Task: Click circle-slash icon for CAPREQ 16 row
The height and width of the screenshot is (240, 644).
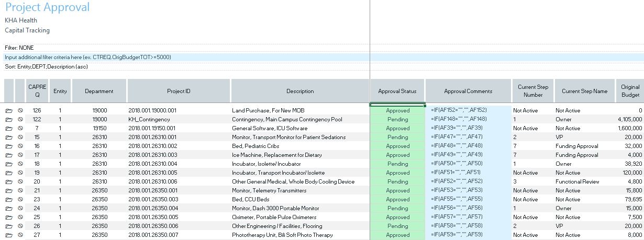Action: [x=20, y=146]
